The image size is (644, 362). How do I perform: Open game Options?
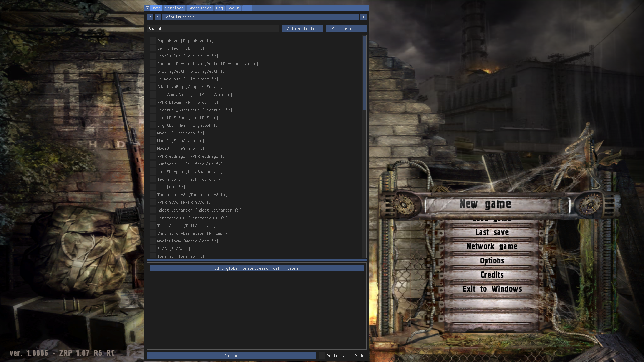coord(492,261)
